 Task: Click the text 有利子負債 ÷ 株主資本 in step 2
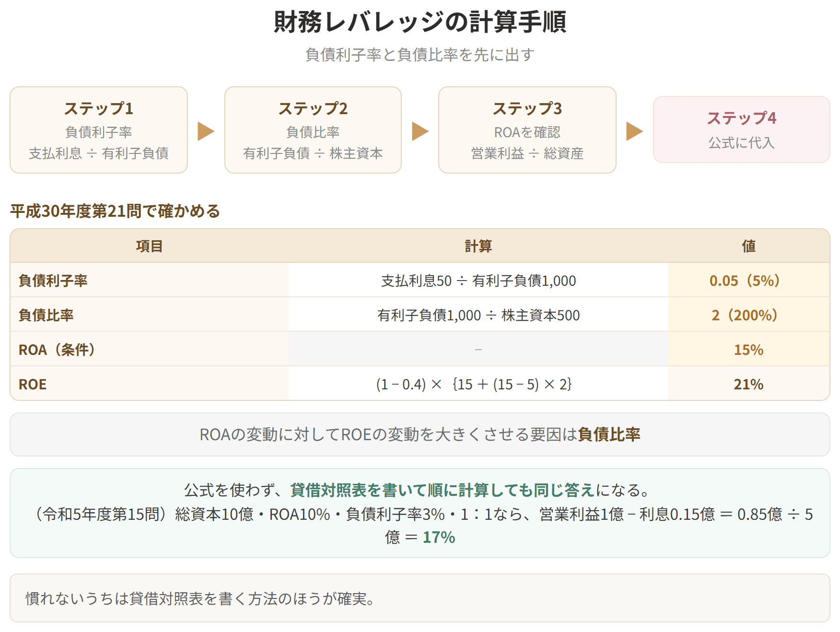(x=313, y=153)
